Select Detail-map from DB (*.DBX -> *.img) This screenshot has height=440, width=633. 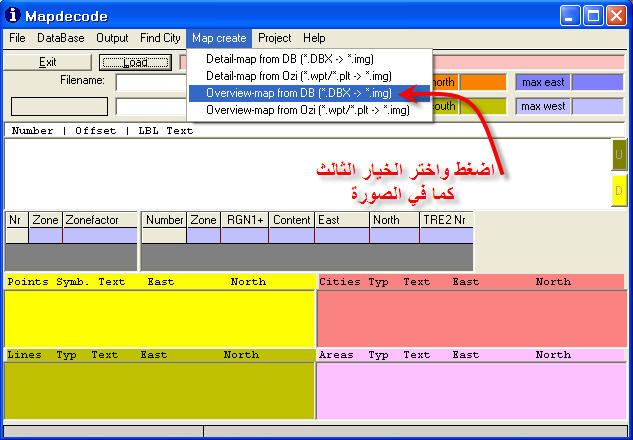[x=309, y=59]
